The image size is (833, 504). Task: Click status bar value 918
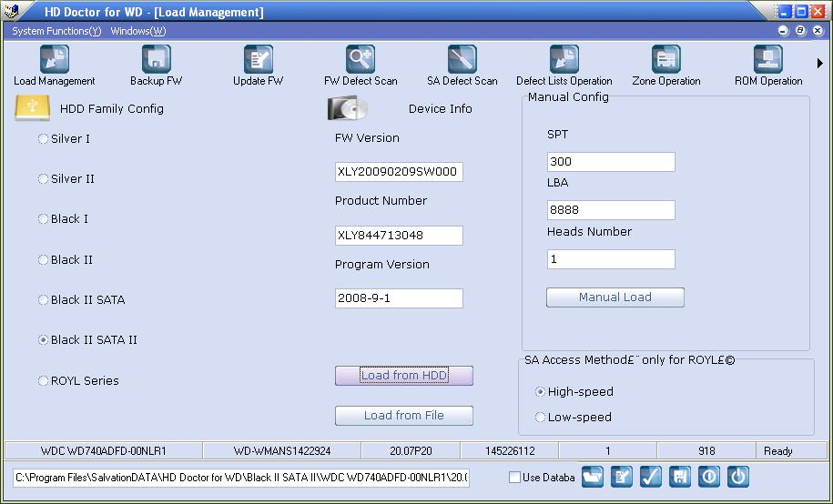pos(706,451)
